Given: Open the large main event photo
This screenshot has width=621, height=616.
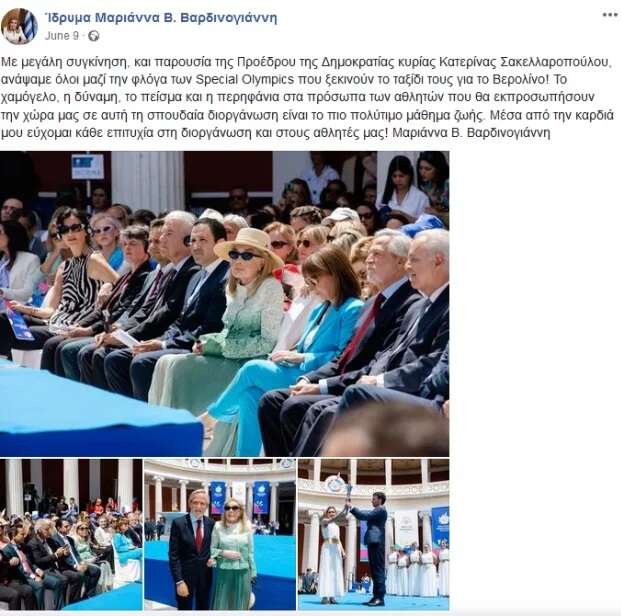Looking at the screenshot, I should (225, 303).
